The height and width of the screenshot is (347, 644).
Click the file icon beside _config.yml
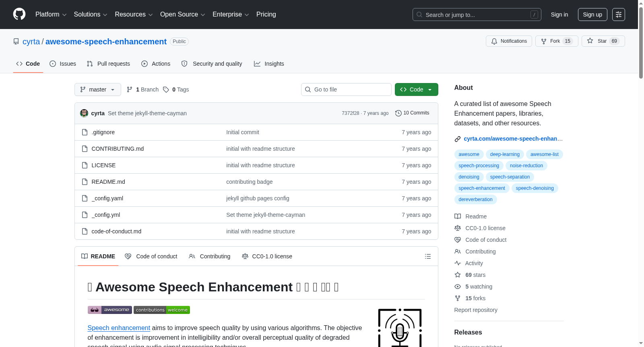click(85, 215)
